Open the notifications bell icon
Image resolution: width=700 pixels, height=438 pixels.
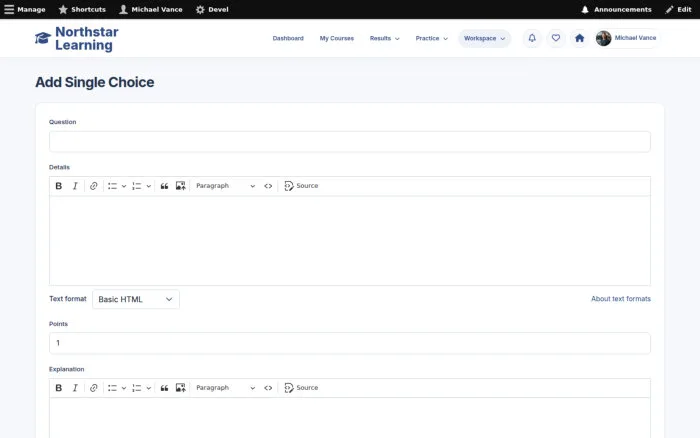coord(532,38)
